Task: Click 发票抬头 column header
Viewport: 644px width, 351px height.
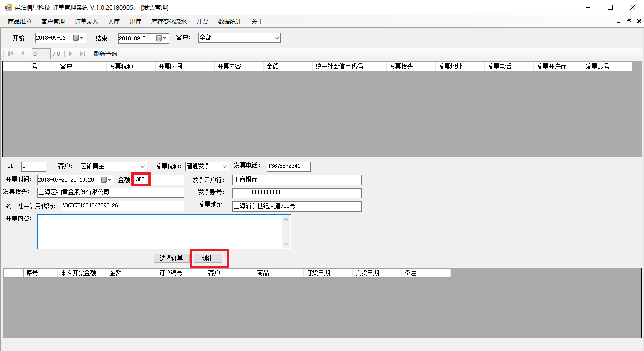Action: tap(411, 66)
